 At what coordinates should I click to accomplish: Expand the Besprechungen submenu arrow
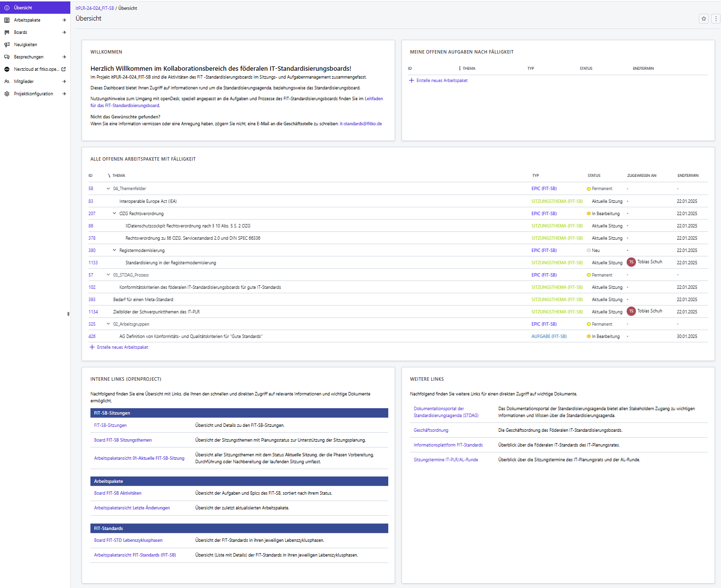(64, 57)
